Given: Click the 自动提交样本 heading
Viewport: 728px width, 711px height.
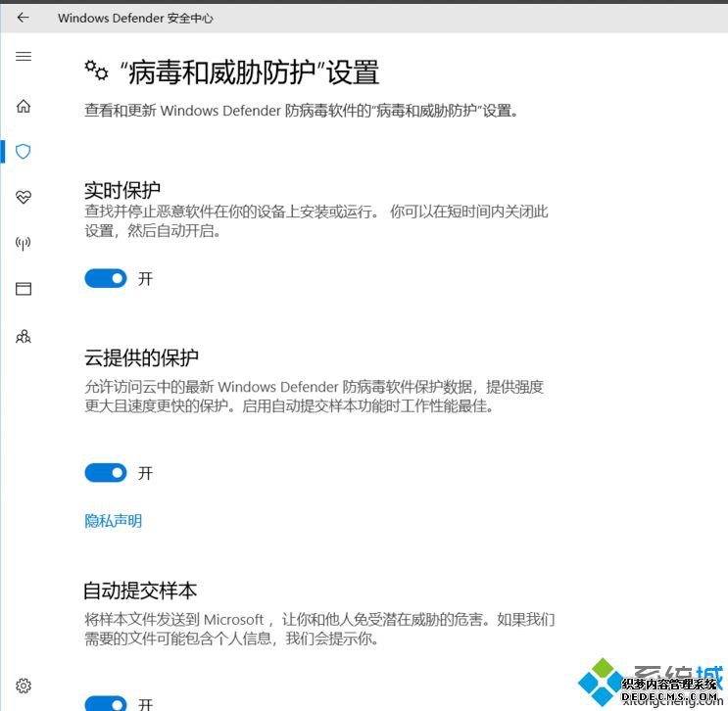Looking at the screenshot, I should coord(140,591).
